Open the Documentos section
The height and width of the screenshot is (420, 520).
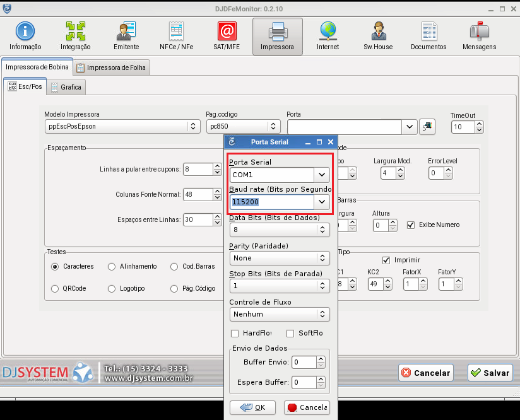tap(428, 36)
